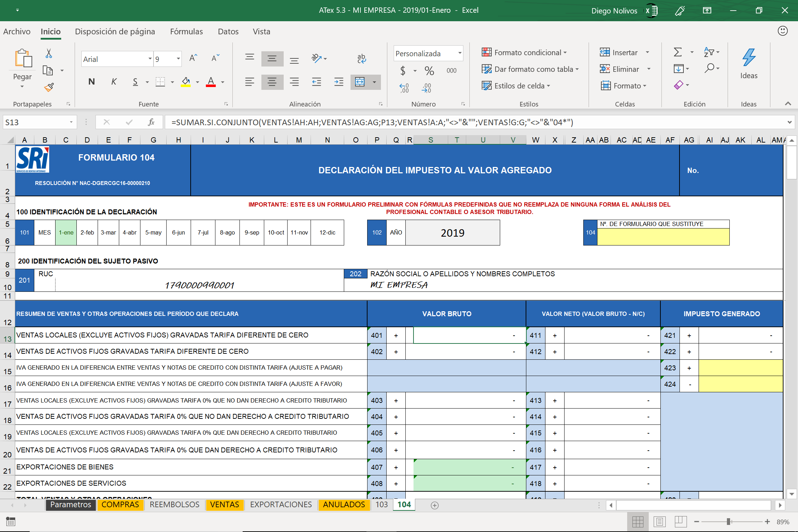Switch to the Datos ribbon tab
The height and width of the screenshot is (532, 798).
point(228,31)
